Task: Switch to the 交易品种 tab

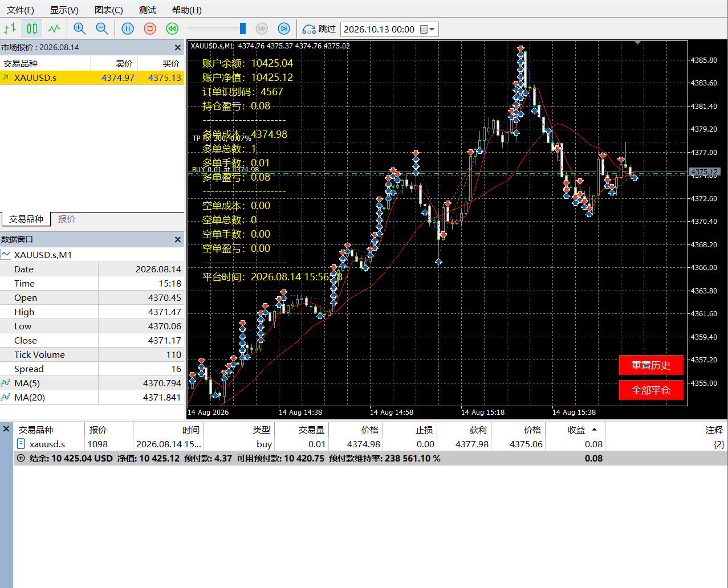Action: 26,219
